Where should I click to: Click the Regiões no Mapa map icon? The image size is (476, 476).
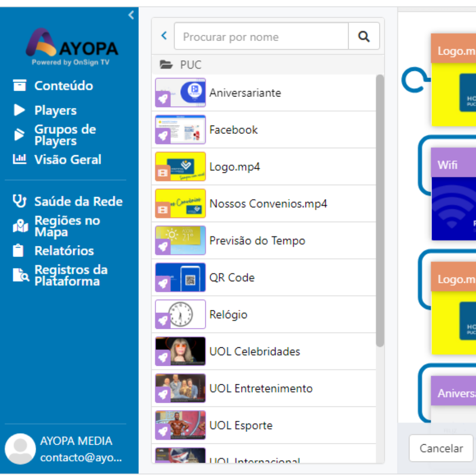(20, 226)
